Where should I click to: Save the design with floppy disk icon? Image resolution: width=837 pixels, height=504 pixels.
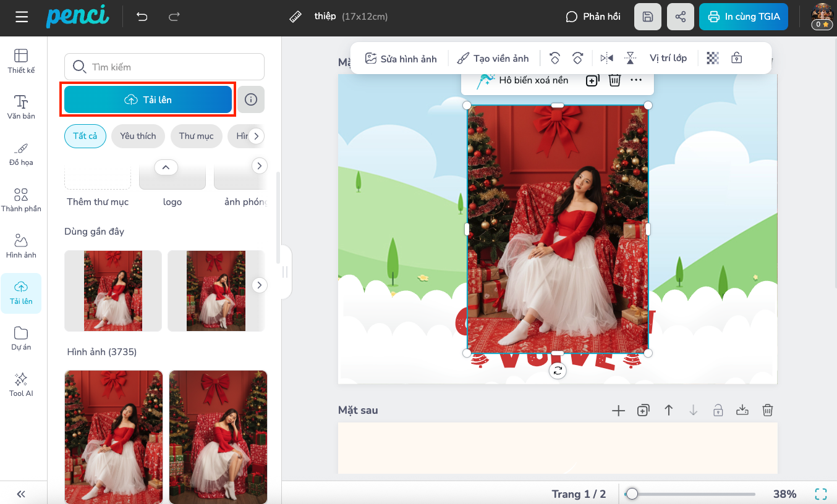click(647, 17)
